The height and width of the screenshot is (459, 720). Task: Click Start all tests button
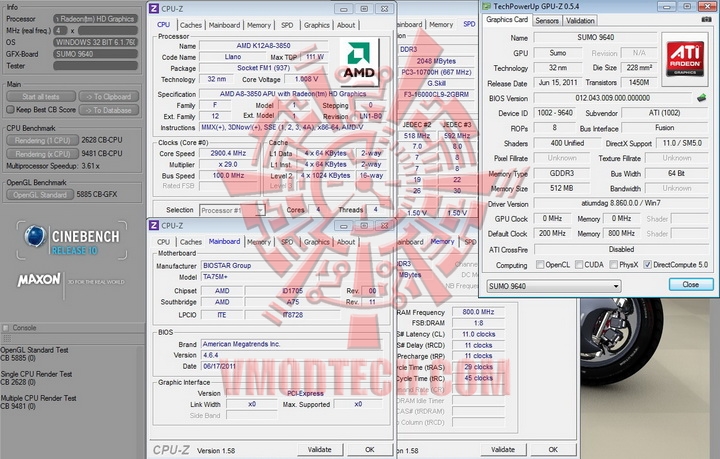tap(41, 97)
